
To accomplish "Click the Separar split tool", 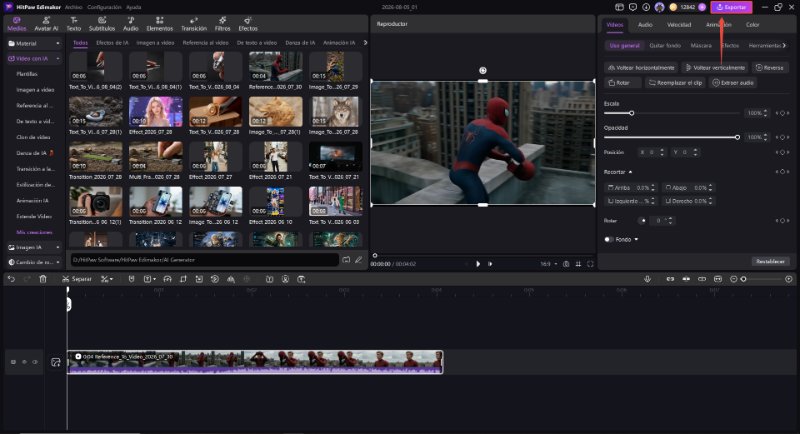I will 77,279.
